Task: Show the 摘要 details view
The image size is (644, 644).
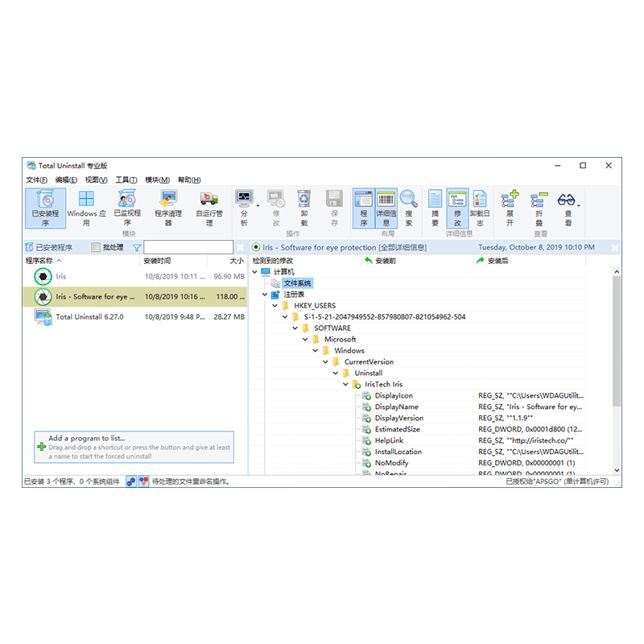Action: (435, 208)
